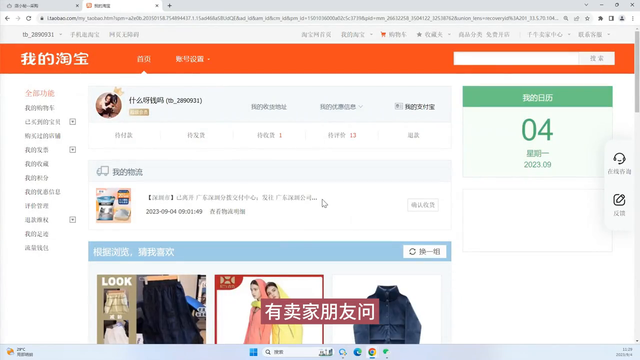Open 待发货 orders tab
Image resolution: width=640 pixels, height=360 pixels.
[x=196, y=135]
